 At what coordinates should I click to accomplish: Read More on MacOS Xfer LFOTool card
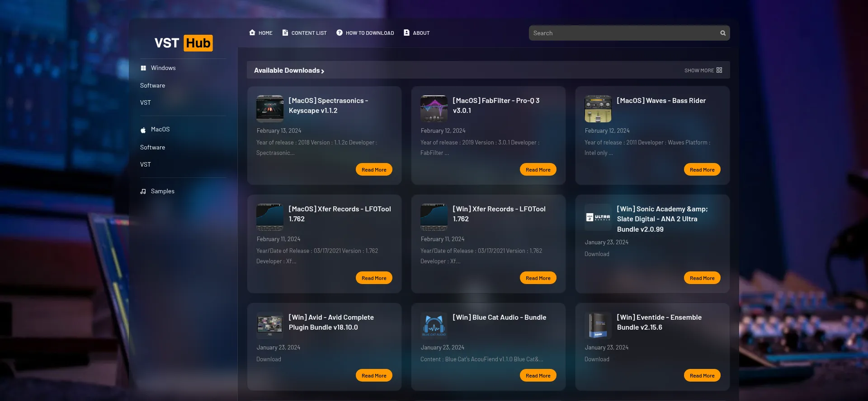[374, 278]
